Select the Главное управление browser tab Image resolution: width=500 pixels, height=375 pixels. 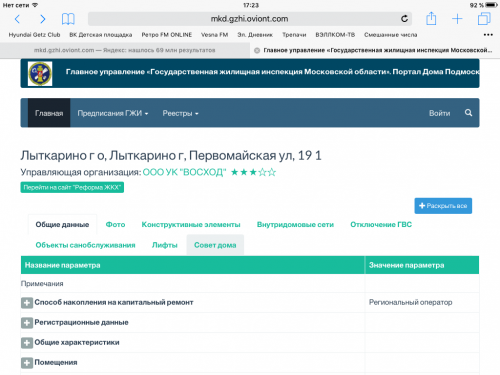(375, 50)
